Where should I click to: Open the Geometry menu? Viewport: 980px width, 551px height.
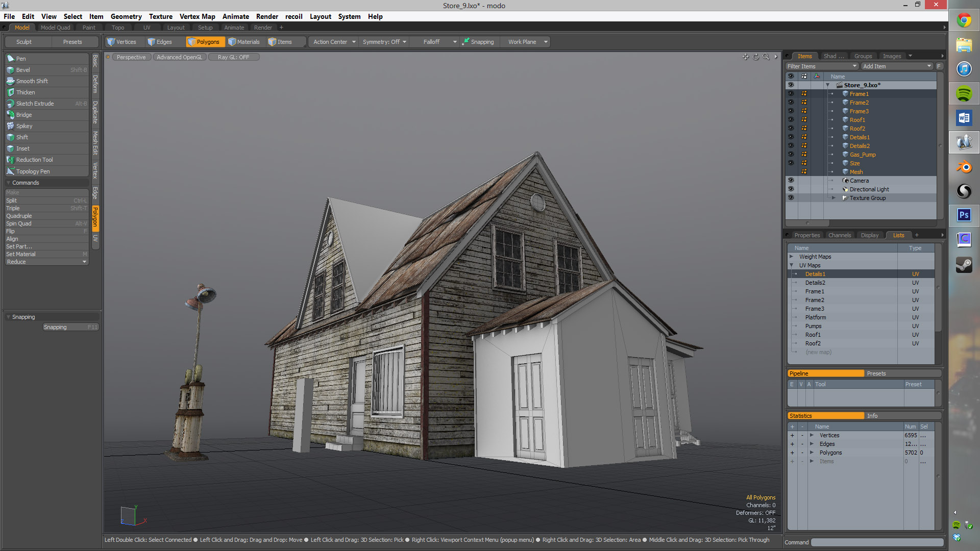126,16
